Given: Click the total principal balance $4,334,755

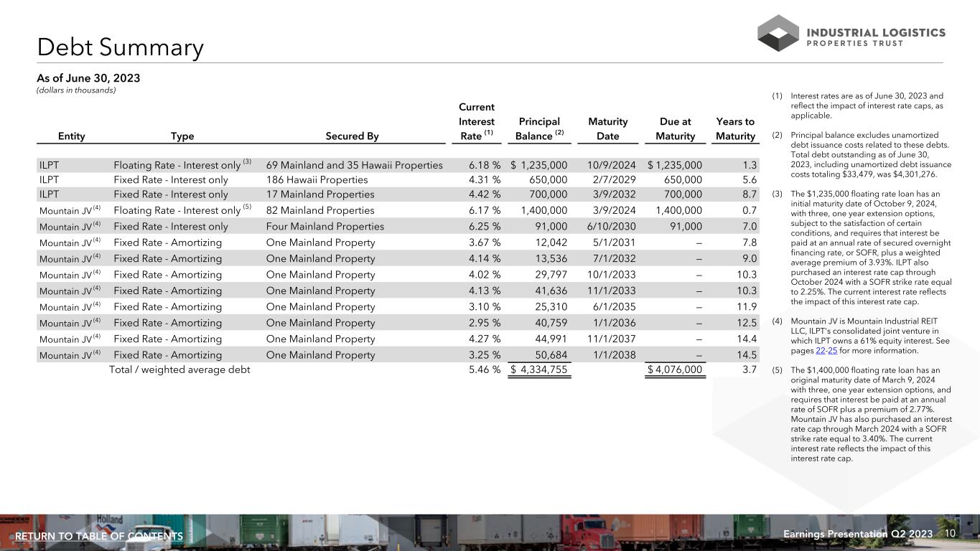Looking at the screenshot, I should tap(539, 370).
